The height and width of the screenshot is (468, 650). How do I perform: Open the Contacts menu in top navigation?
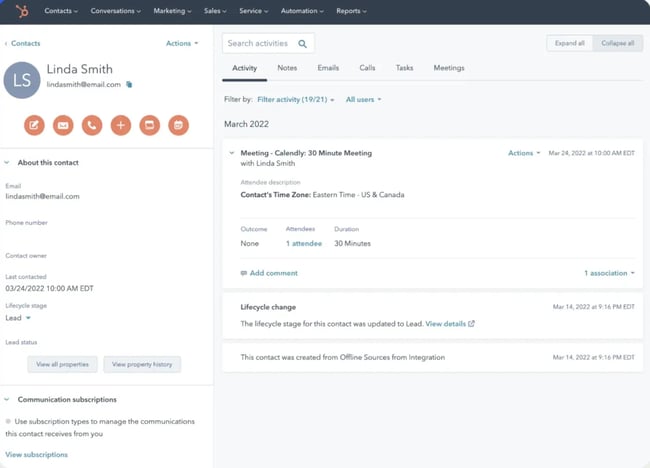61,11
